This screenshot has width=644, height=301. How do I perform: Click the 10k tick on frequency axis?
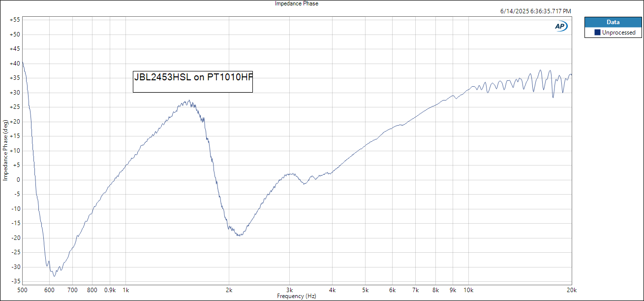pyautogui.click(x=468, y=290)
